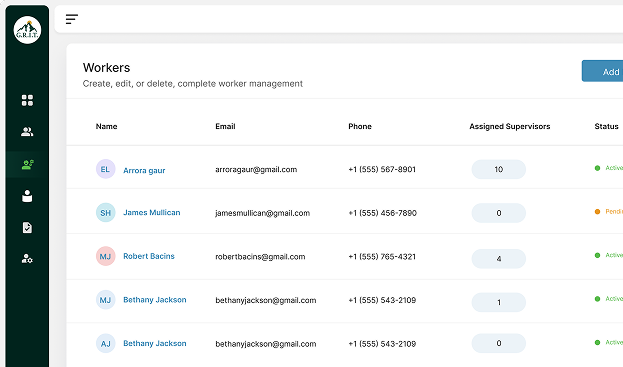Click Active status for Arrora gaur
623x367 pixels.
(609, 168)
